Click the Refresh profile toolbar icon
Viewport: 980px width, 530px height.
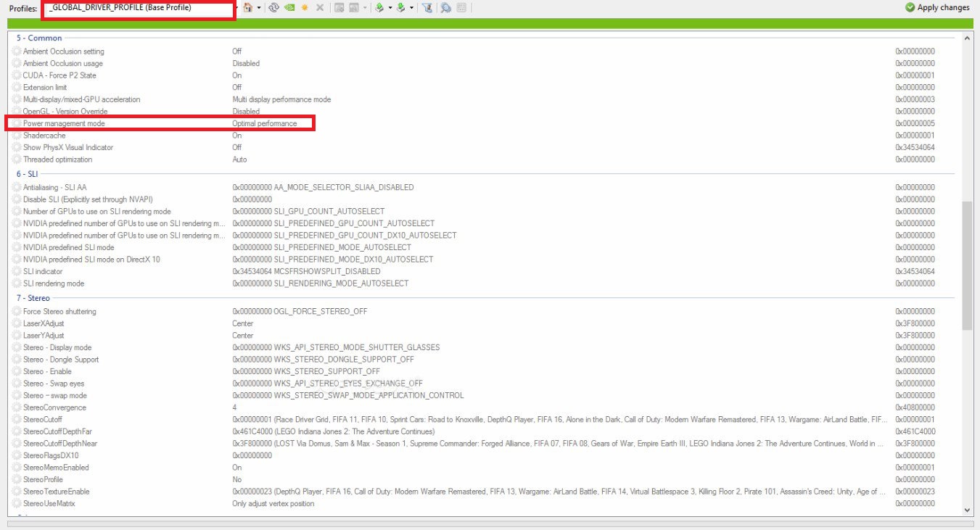coord(274,8)
